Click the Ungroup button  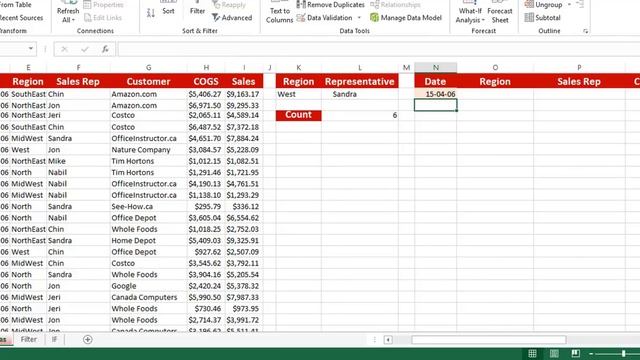[544, 5]
